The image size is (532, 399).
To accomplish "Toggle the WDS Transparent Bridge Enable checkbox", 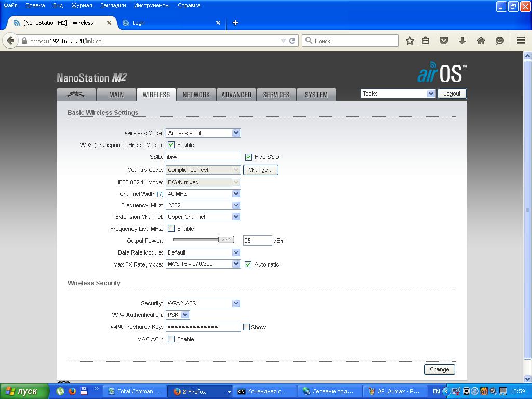I will (x=171, y=145).
